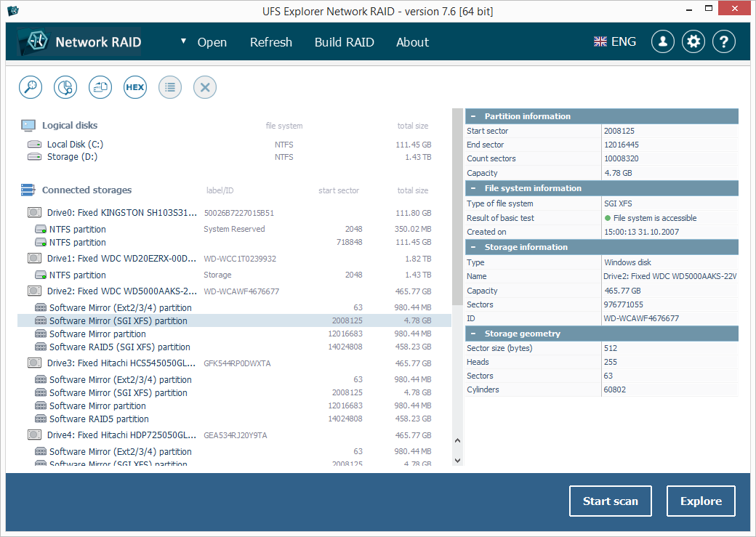Viewport: 756px width, 537px height.
Task: Click the storage list scrollbar thumb
Action: coord(457,207)
